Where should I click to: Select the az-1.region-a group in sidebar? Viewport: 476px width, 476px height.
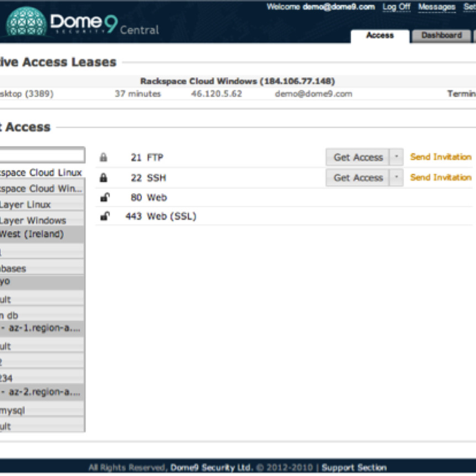pos(42,328)
